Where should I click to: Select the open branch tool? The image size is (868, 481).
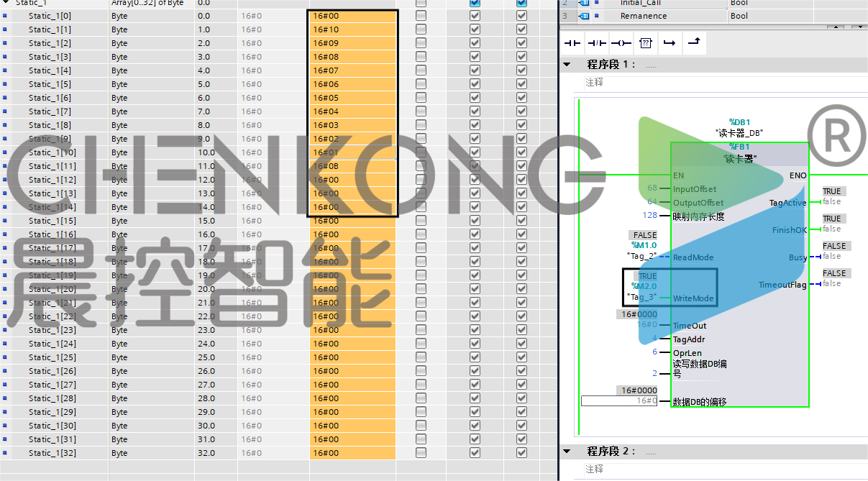click(669, 43)
